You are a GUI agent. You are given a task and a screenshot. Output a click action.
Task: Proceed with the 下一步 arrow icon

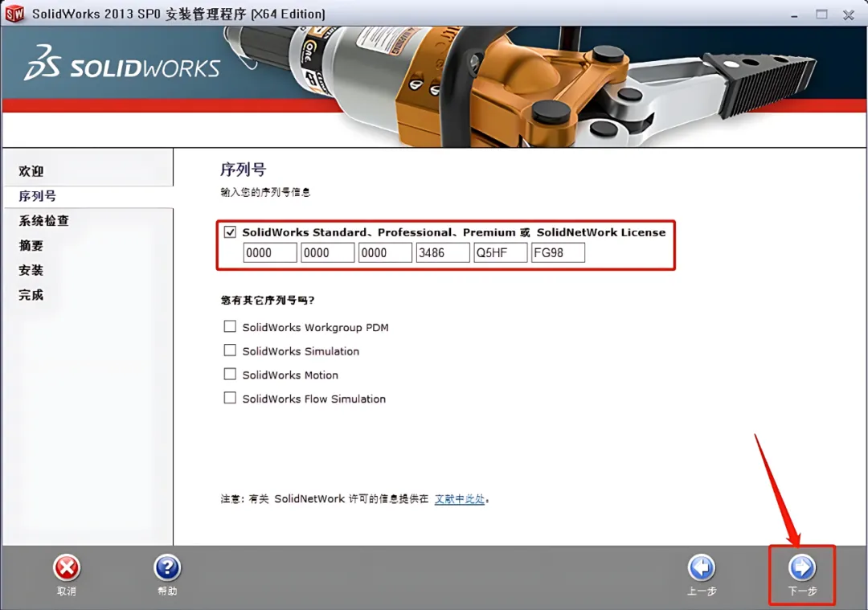click(802, 568)
